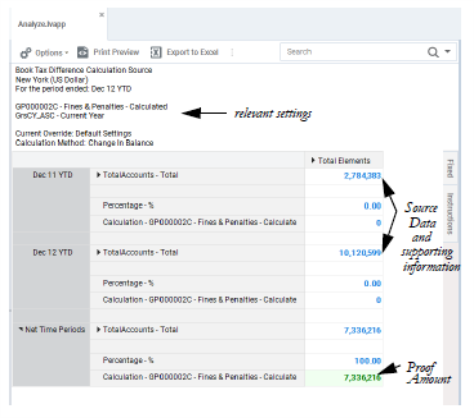Open the Instructions side tab
Screen dimensions: 474x418
[450, 213]
